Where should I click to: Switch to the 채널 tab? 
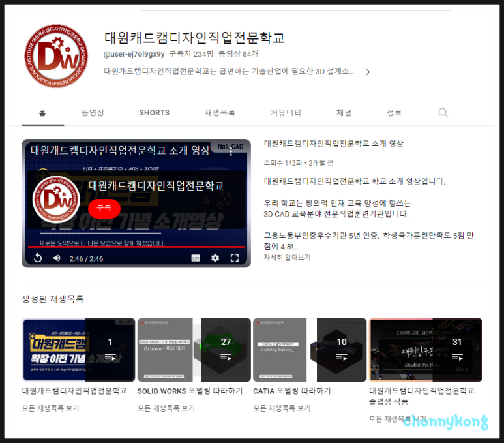coord(344,113)
